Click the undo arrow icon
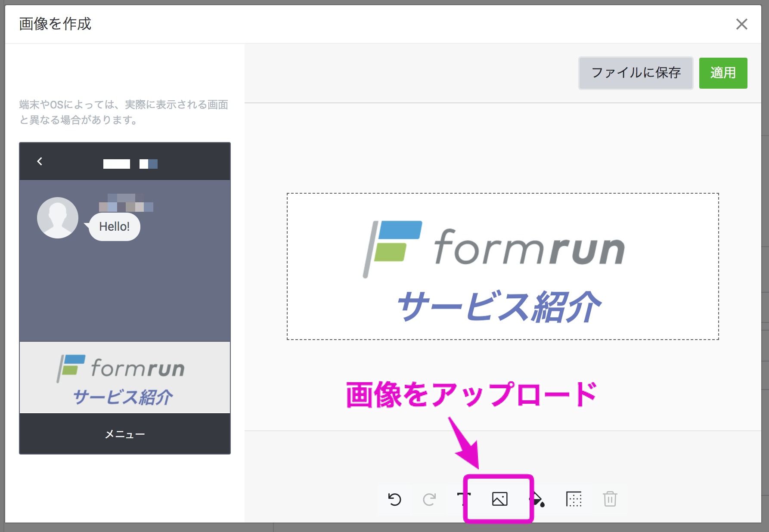This screenshot has height=532, width=769. tap(394, 499)
